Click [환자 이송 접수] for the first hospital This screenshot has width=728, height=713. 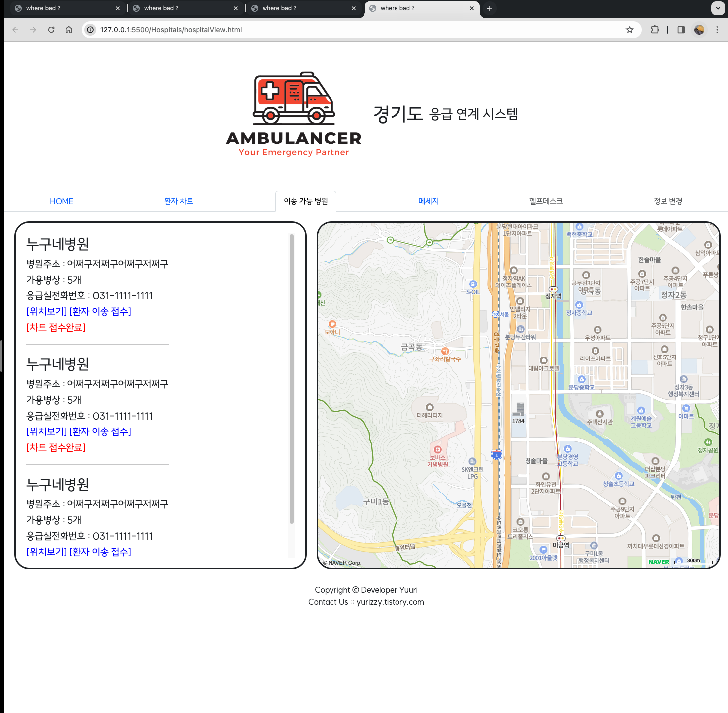pyautogui.click(x=100, y=311)
